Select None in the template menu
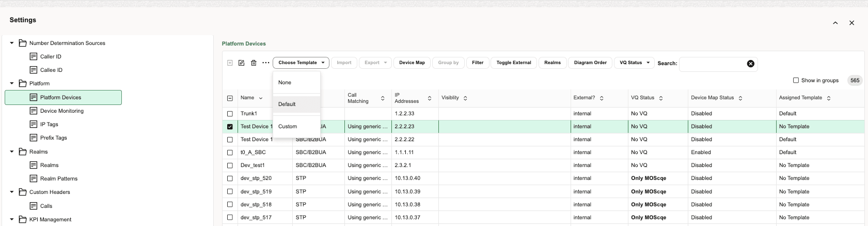The height and width of the screenshot is (226, 868). (x=296, y=82)
